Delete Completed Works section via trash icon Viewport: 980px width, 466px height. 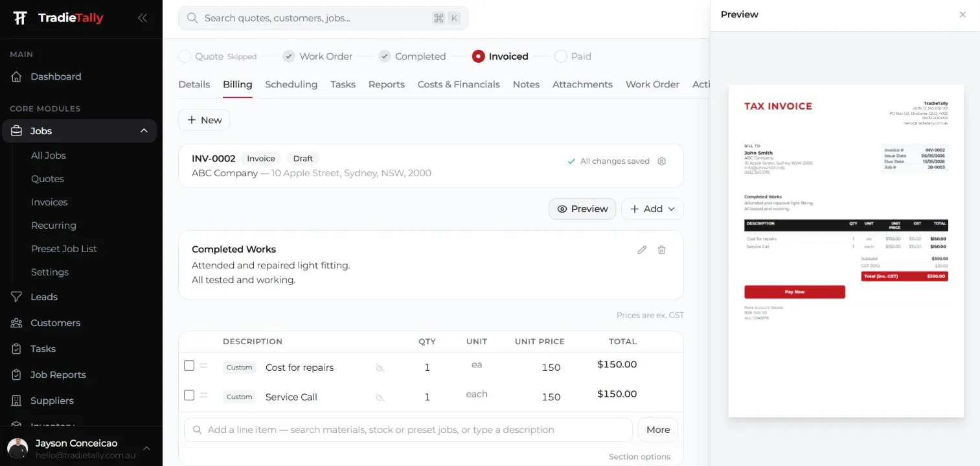[x=661, y=250]
